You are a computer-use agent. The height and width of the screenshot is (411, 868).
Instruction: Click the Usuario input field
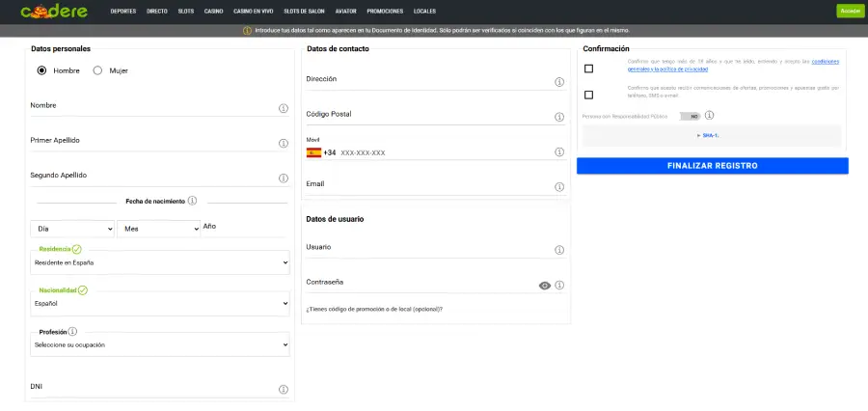coord(424,249)
